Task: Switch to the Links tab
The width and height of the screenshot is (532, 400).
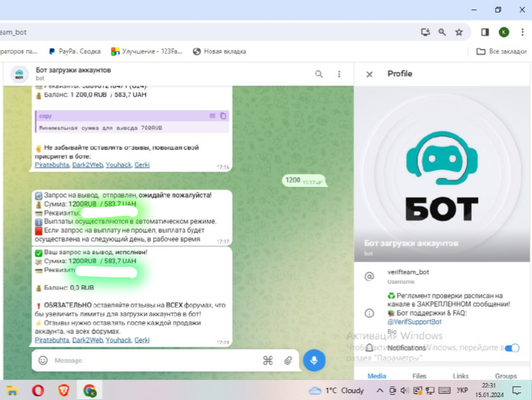Action: pos(461,376)
